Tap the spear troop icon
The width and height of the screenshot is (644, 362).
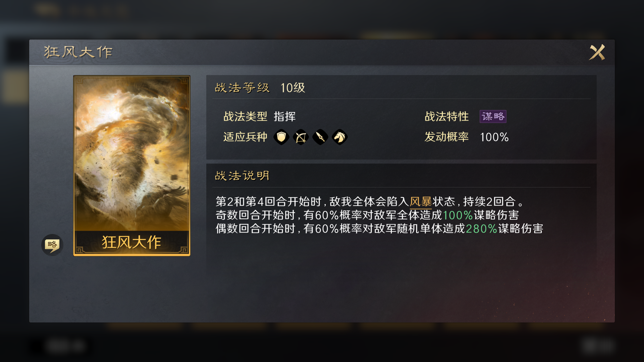tap(320, 137)
